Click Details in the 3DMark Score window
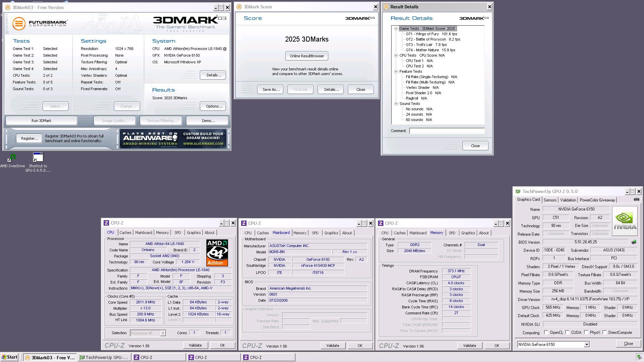 (331, 89)
